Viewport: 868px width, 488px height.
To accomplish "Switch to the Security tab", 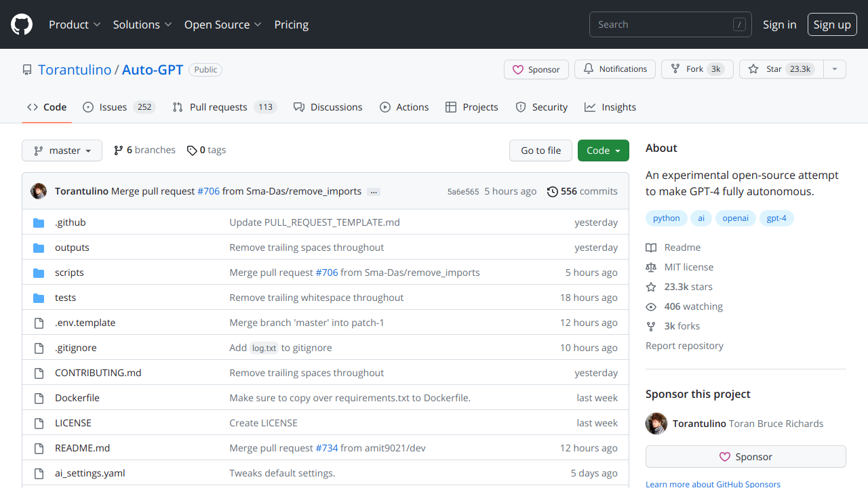I will click(542, 107).
